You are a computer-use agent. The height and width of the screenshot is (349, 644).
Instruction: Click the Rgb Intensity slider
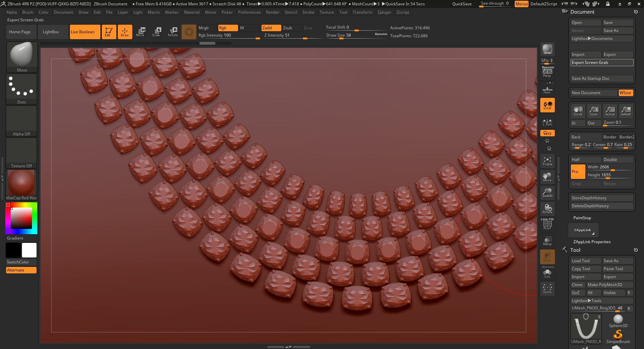(229, 36)
